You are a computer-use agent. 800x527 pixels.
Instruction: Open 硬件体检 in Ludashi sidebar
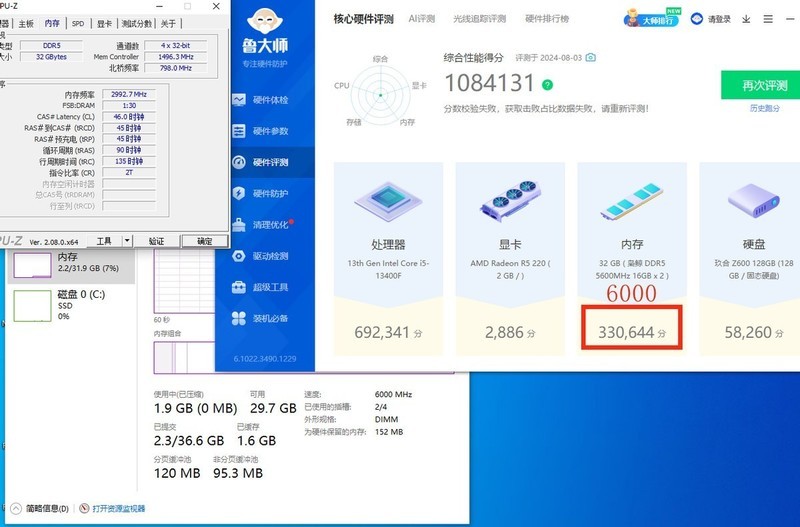click(x=261, y=100)
